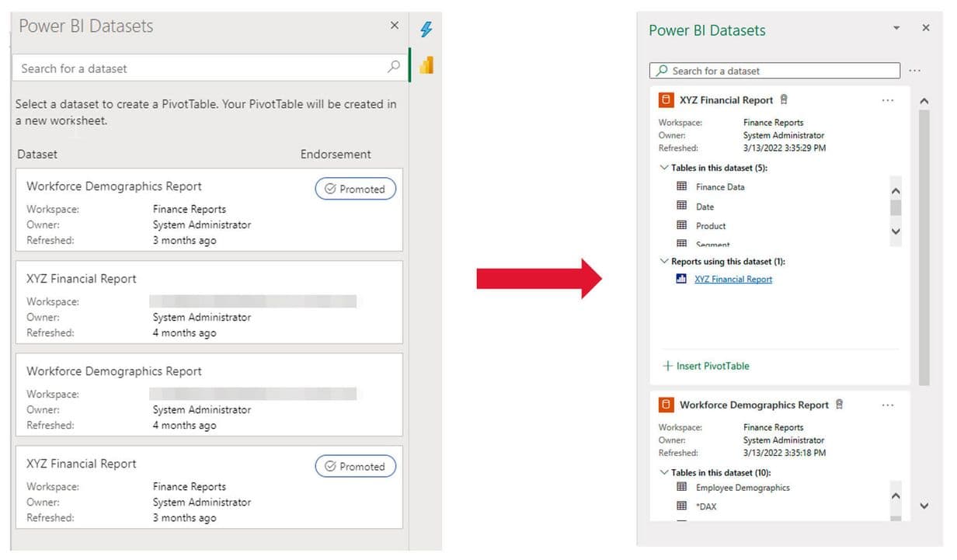
Task: Open the right pane options dropdown arrow
Action: (896, 28)
